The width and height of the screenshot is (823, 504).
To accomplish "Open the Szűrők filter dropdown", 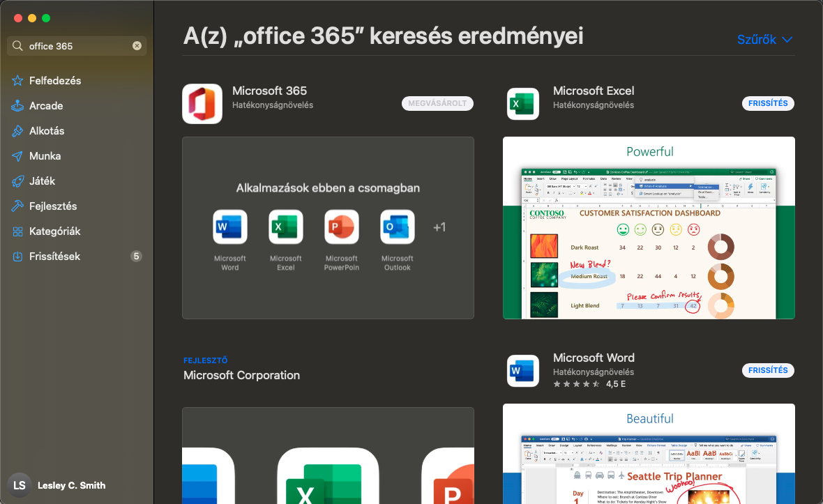I will pyautogui.click(x=764, y=39).
